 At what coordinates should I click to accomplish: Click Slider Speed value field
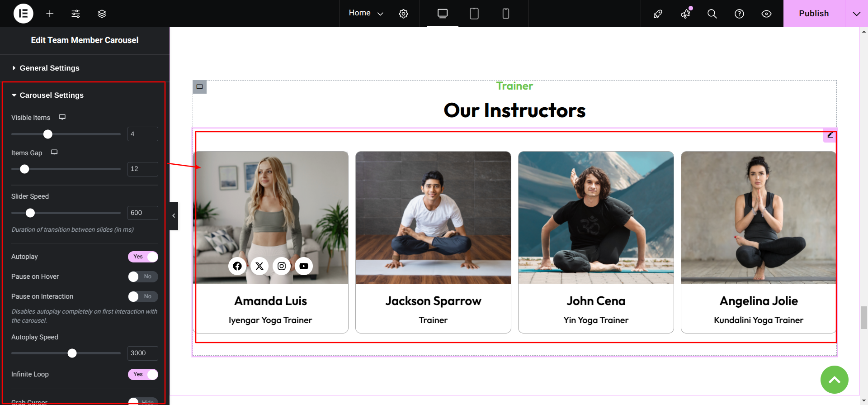(143, 213)
